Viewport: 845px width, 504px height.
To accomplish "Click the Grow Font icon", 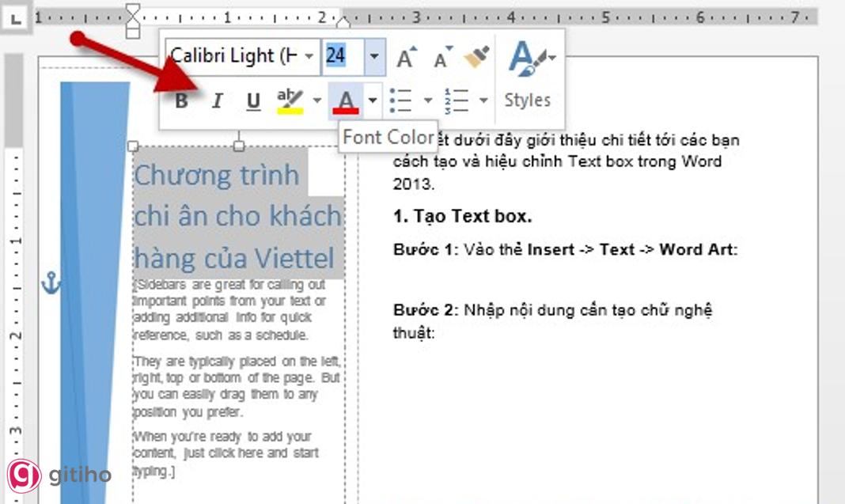I will coord(404,56).
